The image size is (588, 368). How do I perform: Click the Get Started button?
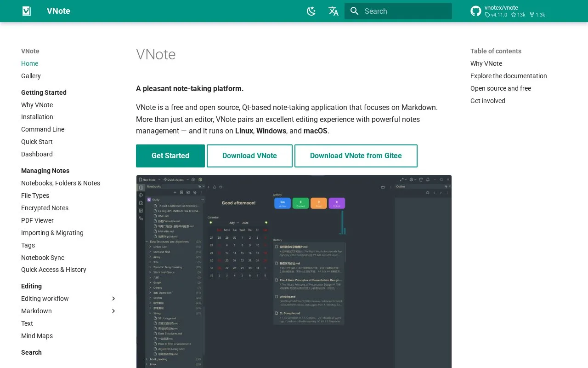[170, 156]
